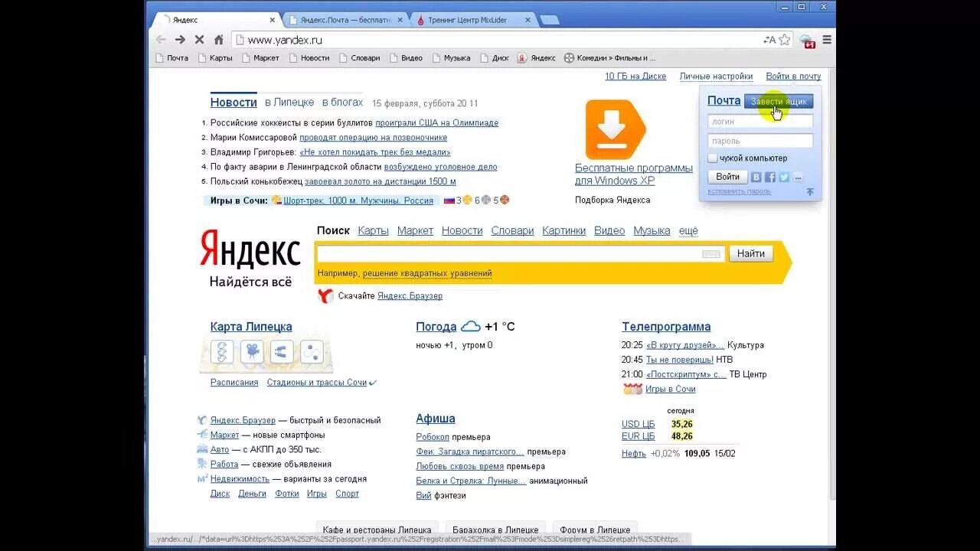
Task: Open the Шорт-трек. 1000 м. Мужчины link
Action: [x=358, y=201]
